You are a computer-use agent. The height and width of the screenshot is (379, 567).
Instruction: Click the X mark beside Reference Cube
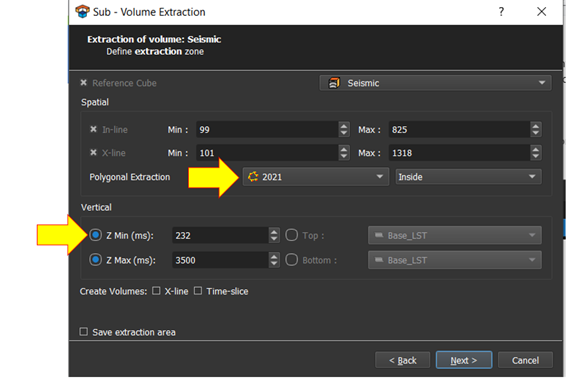coord(84,83)
